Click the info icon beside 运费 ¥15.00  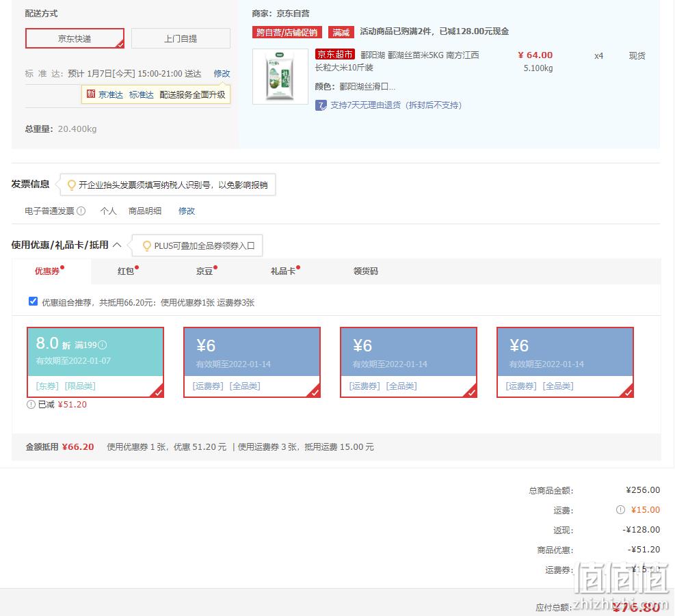[x=620, y=510]
